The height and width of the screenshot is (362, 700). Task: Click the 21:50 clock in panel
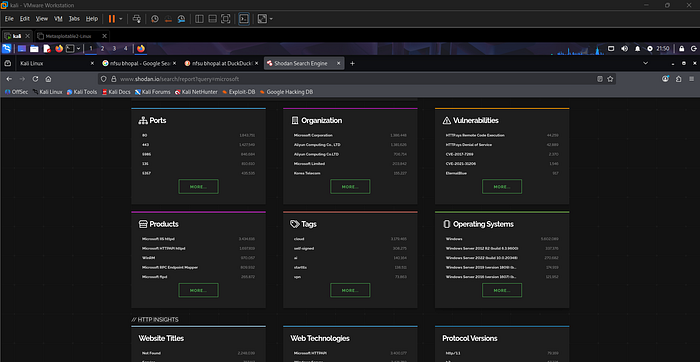point(662,48)
